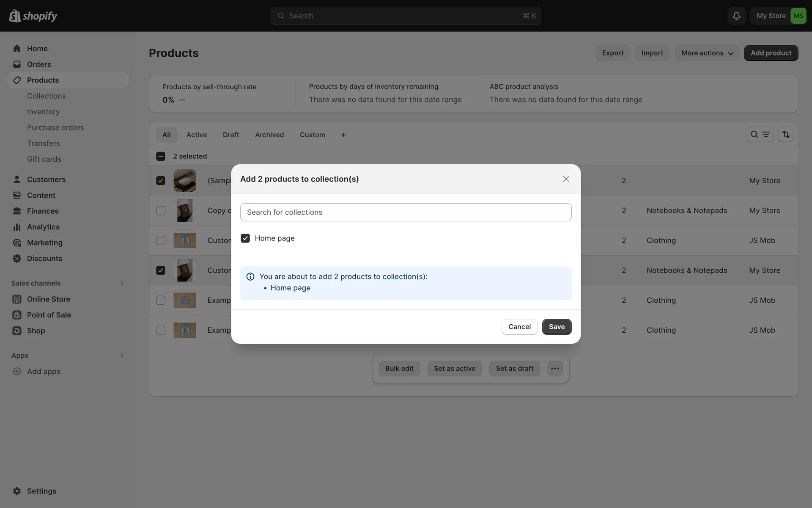
Task: Switch to the Draft tab
Action: click(231, 135)
